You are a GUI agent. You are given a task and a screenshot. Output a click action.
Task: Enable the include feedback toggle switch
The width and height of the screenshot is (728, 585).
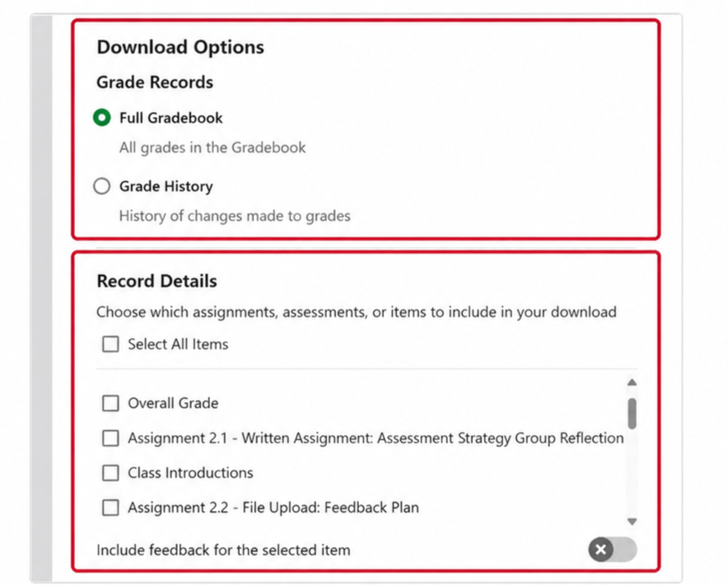(x=613, y=550)
